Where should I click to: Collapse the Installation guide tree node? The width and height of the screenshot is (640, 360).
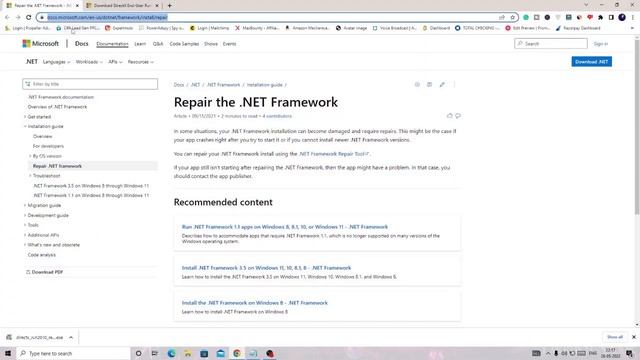[x=25, y=127]
